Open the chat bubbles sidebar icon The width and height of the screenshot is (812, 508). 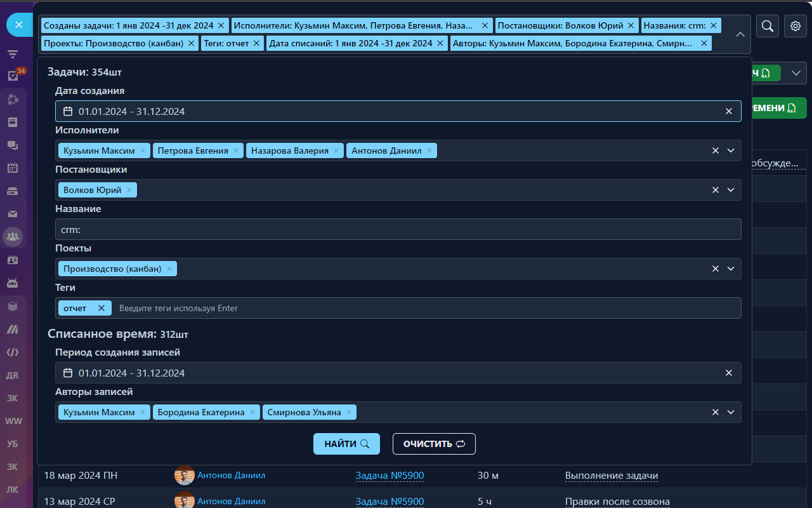pos(13,145)
